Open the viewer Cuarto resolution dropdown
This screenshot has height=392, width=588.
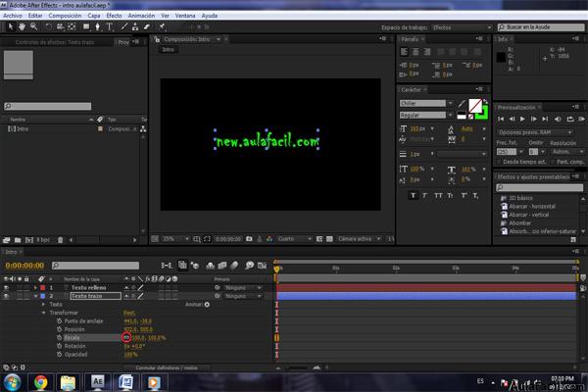(294, 239)
